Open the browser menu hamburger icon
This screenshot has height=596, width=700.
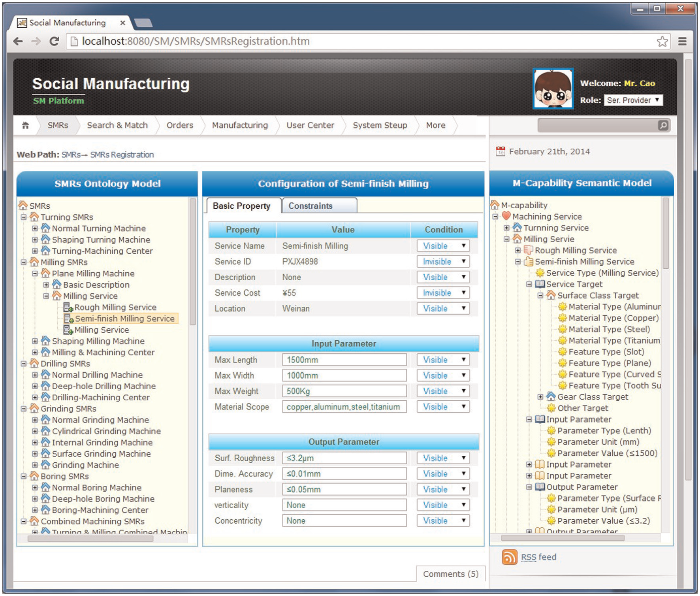[682, 41]
